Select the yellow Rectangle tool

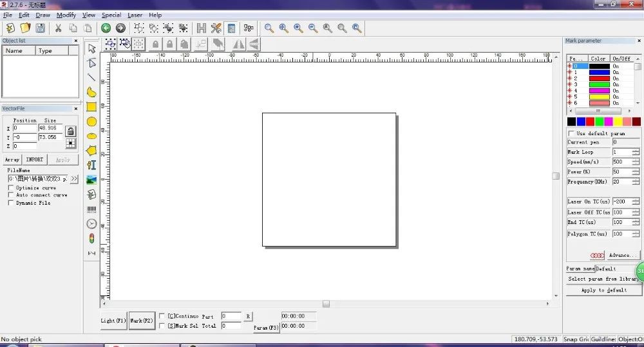pos(91,107)
